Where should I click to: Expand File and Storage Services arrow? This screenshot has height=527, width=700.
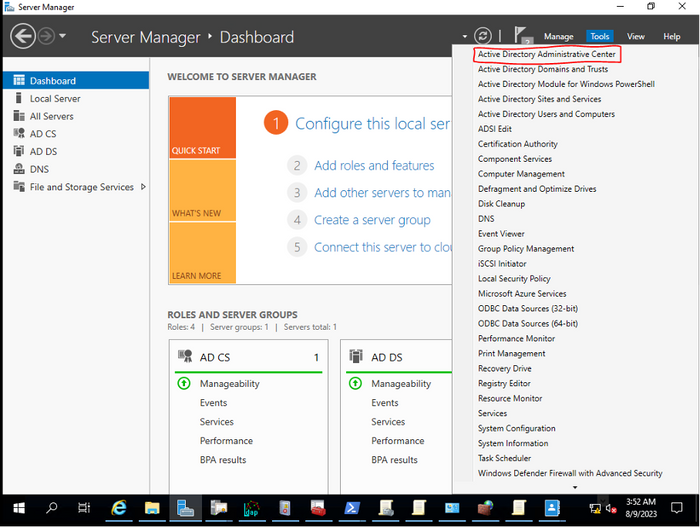[143, 187]
